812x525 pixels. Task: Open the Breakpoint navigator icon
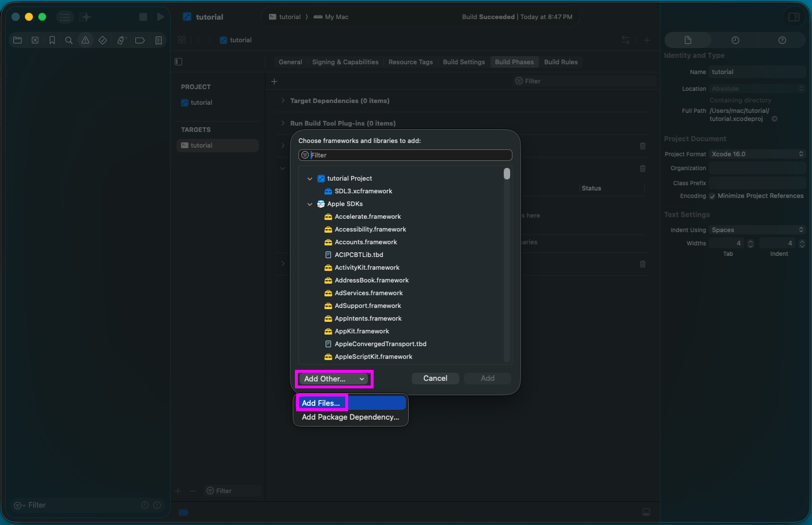tap(139, 41)
